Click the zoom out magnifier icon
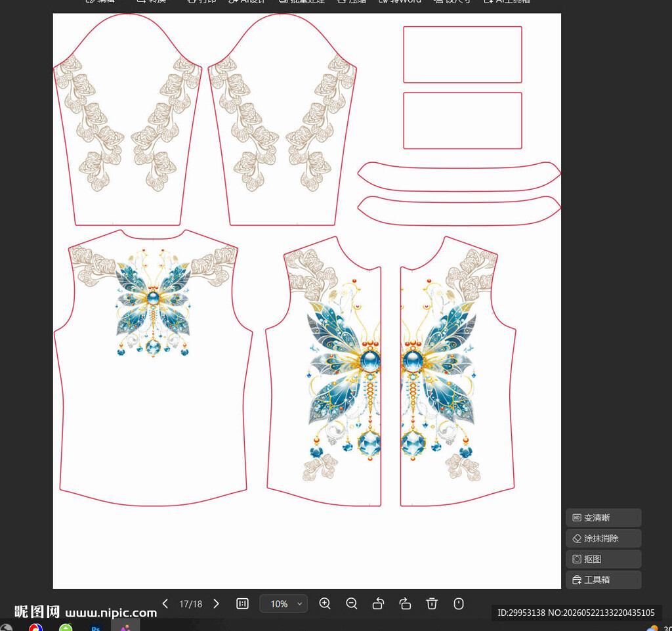The image size is (672, 631). 352,603
